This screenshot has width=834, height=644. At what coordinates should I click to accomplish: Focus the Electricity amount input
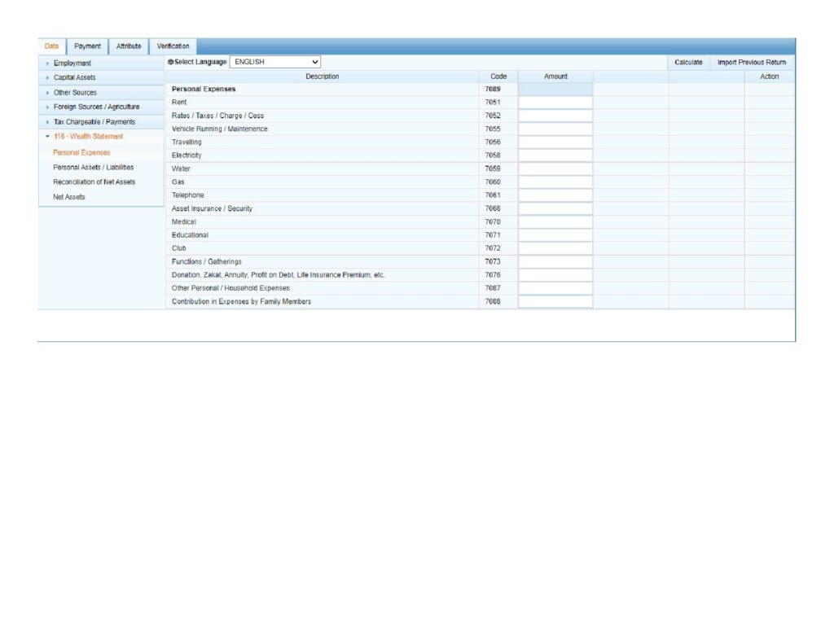(555, 156)
